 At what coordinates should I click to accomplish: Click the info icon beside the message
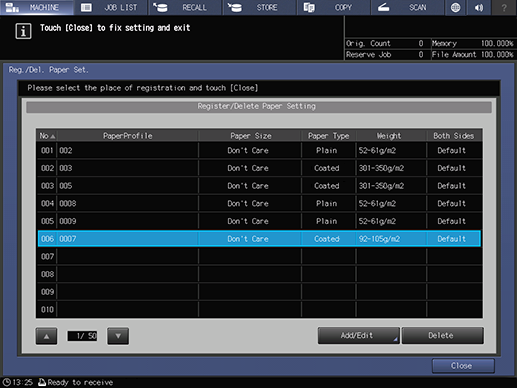tap(23, 31)
